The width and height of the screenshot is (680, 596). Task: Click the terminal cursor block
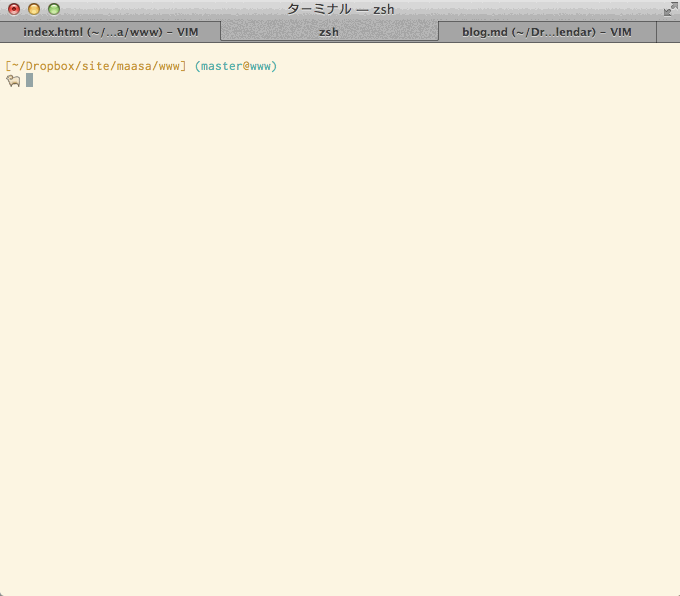pyautogui.click(x=29, y=80)
